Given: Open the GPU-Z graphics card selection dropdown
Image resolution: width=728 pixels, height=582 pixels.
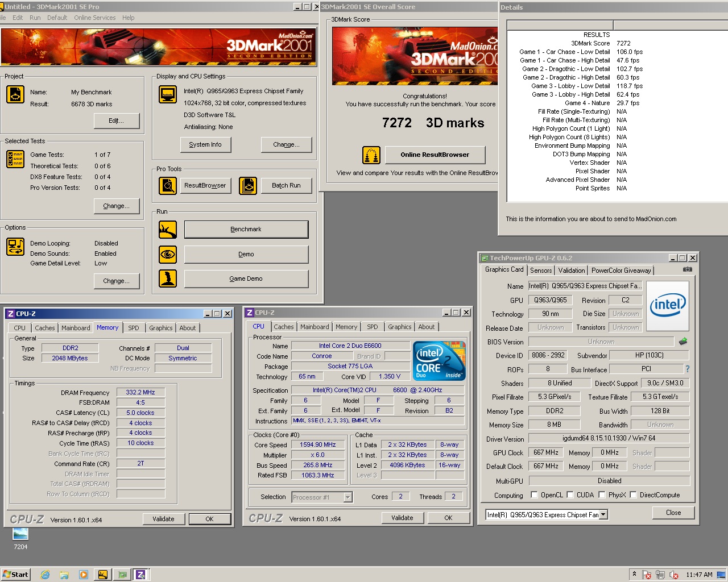Looking at the screenshot, I should [603, 515].
